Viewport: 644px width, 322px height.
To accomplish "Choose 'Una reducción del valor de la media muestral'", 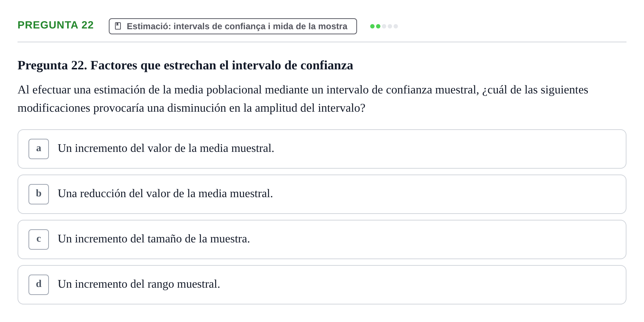I will coord(165,193).
